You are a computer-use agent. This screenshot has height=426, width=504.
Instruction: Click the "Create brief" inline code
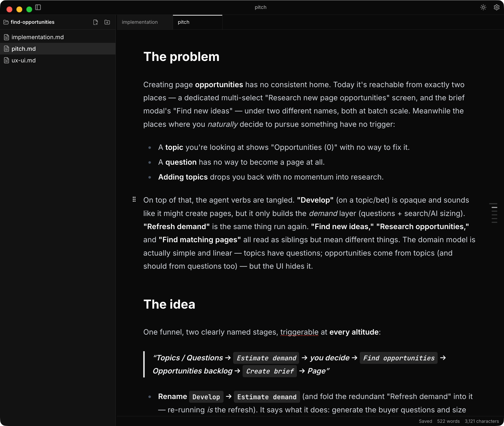(270, 371)
